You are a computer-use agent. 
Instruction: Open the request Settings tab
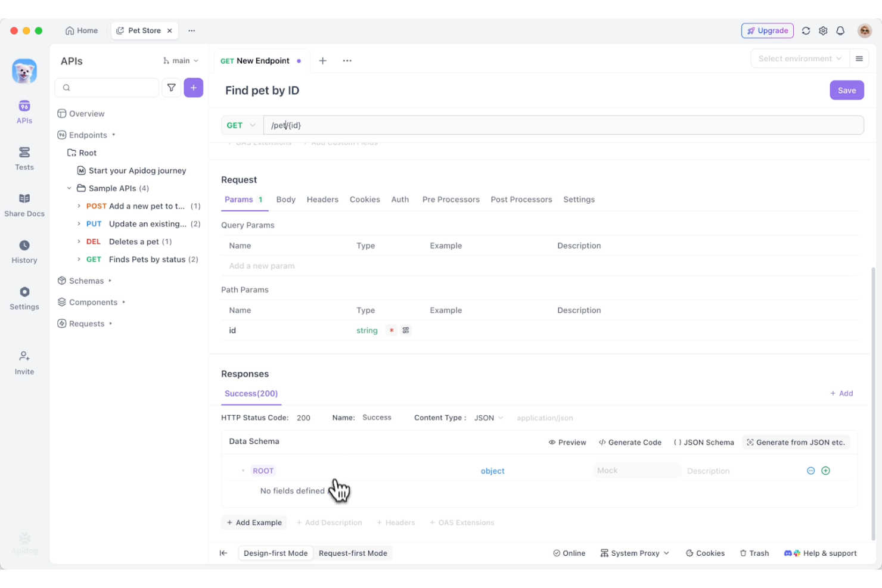pos(579,200)
